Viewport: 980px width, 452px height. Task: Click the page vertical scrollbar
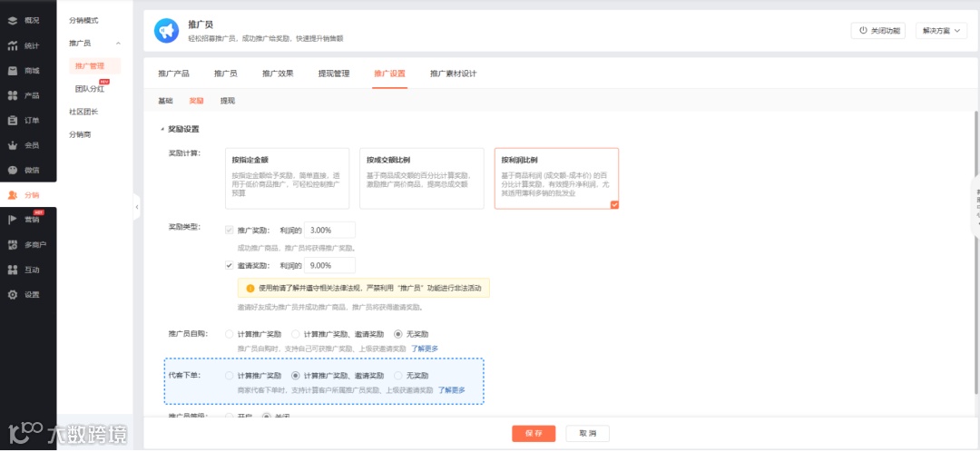point(977,252)
